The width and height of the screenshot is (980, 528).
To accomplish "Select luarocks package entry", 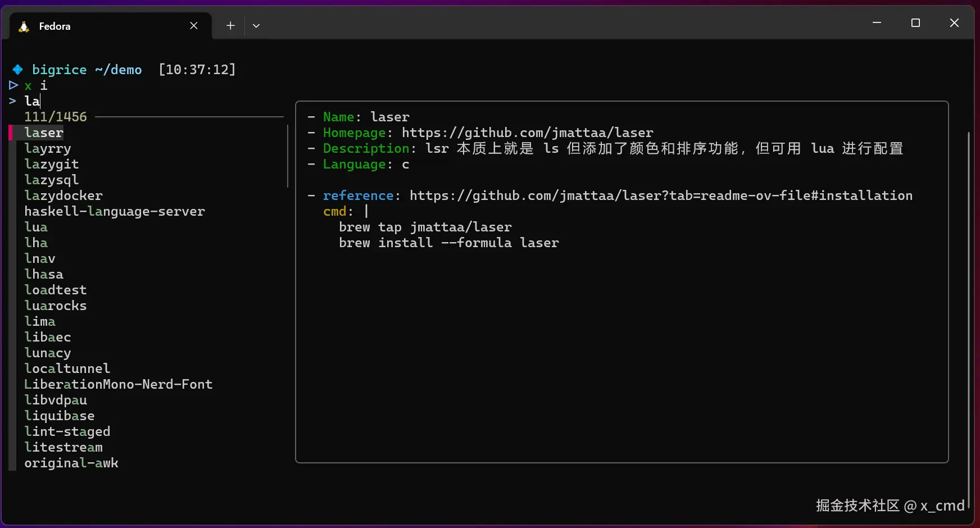I will (x=55, y=306).
